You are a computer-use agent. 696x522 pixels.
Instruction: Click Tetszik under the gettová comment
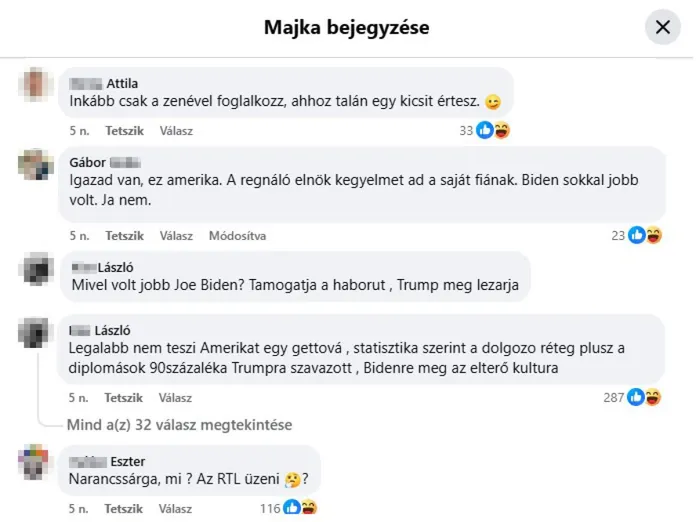pyautogui.click(x=123, y=398)
